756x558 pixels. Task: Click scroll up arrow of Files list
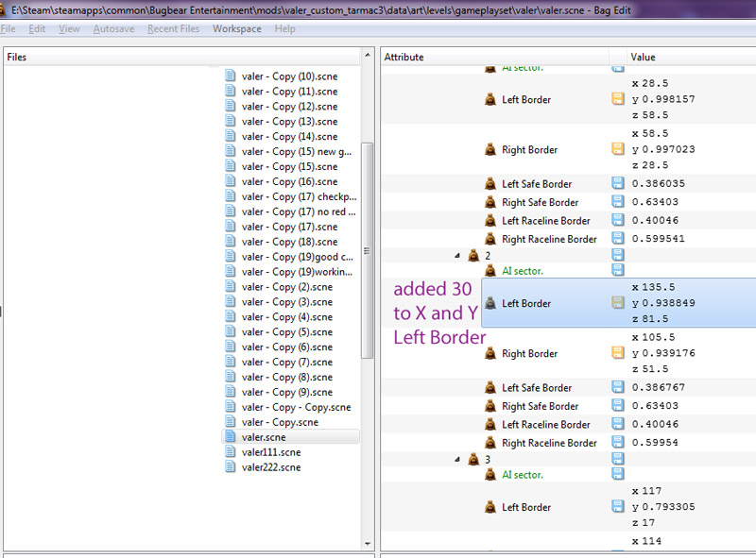coord(368,55)
